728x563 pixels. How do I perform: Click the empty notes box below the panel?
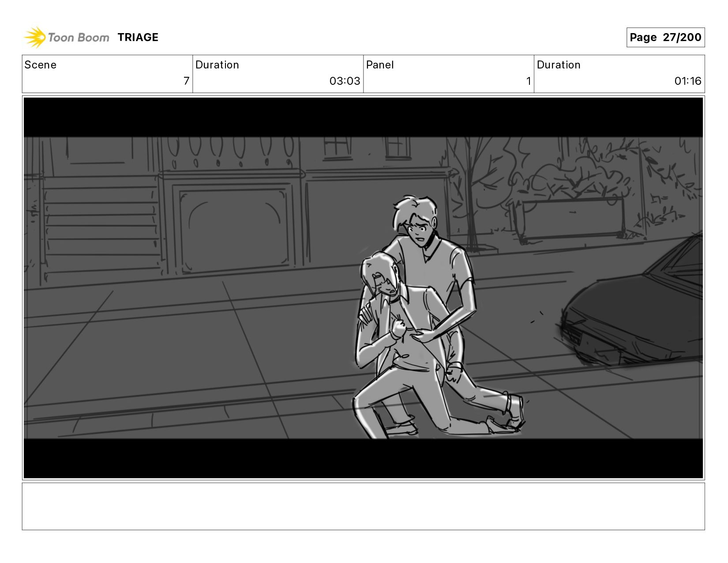coord(363,506)
